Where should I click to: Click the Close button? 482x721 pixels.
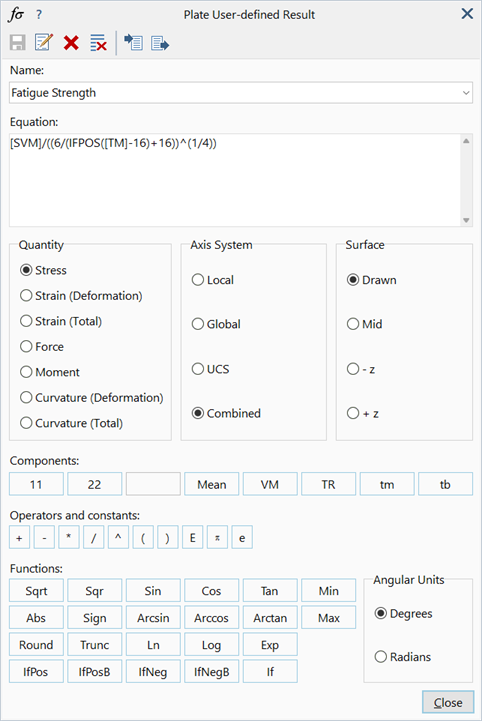[x=448, y=703]
